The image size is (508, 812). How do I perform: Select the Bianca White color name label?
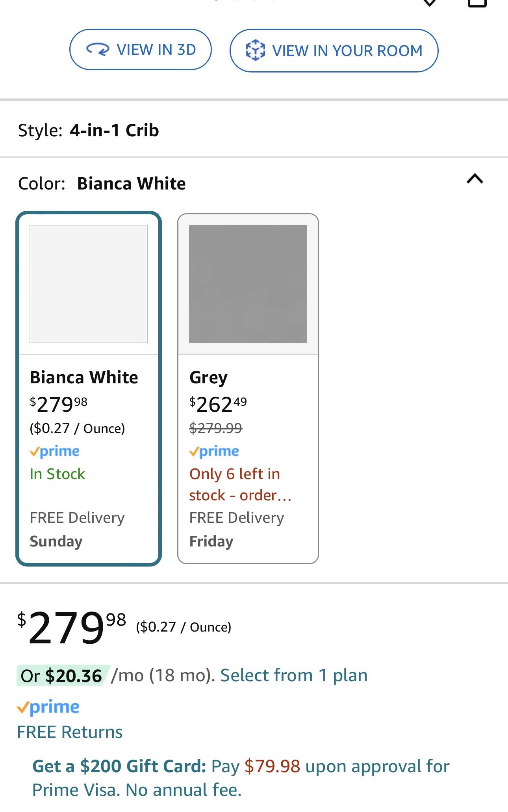click(x=84, y=377)
